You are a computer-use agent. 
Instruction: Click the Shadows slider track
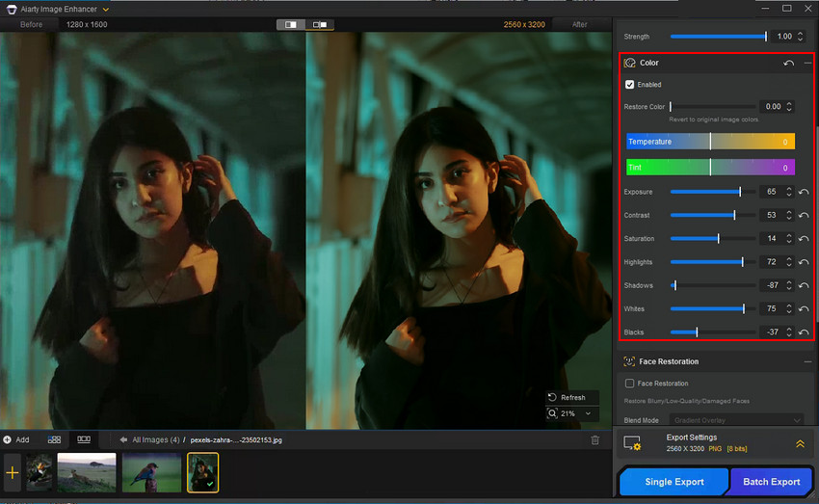click(713, 285)
